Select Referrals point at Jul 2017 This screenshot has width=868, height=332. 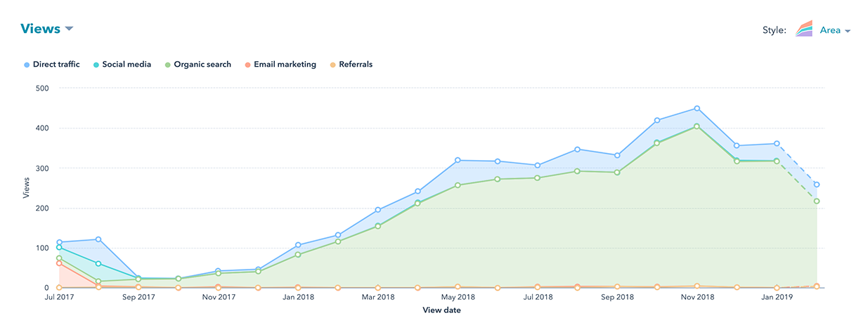(59, 288)
